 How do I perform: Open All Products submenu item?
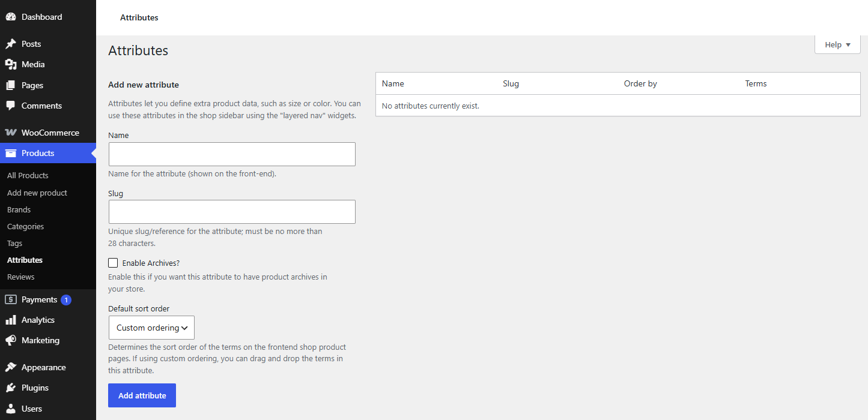[28, 175]
